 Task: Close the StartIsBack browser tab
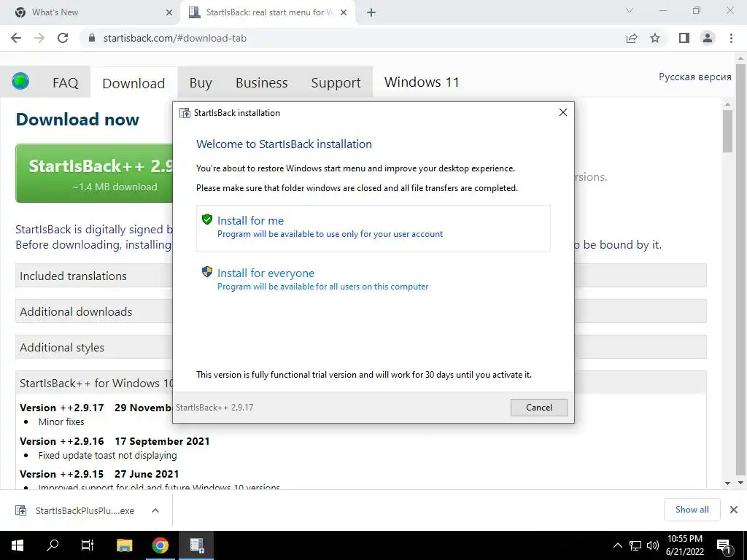(344, 12)
